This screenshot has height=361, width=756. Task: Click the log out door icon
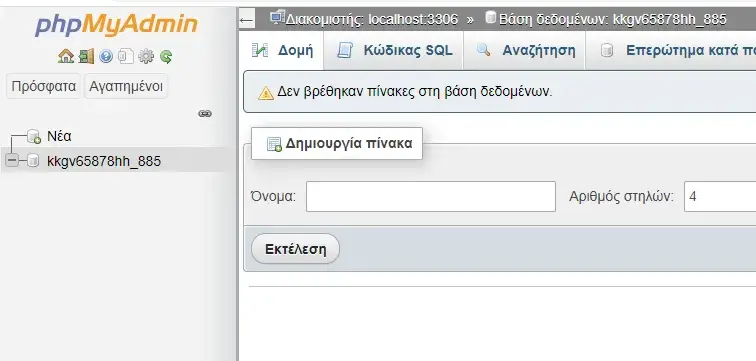click(86, 56)
